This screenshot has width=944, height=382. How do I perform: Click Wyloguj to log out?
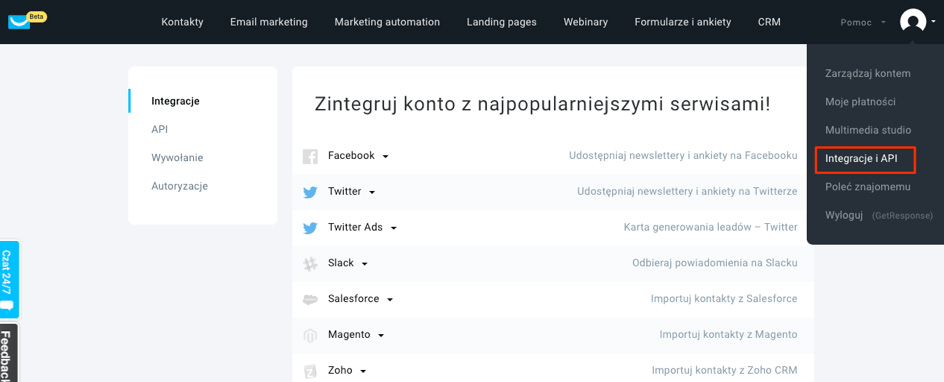844,215
